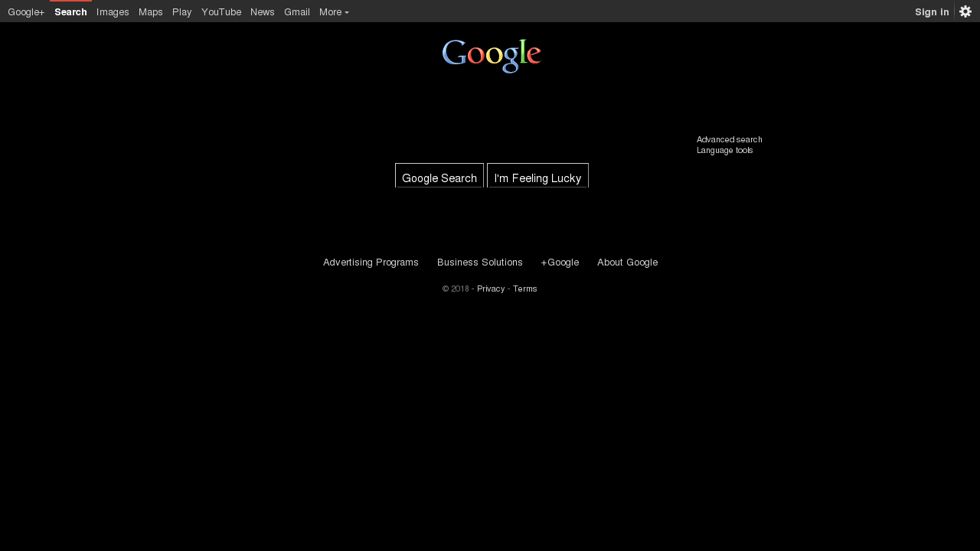
Task: Click the I'm Feeling Lucky button
Action: click(x=537, y=177)
